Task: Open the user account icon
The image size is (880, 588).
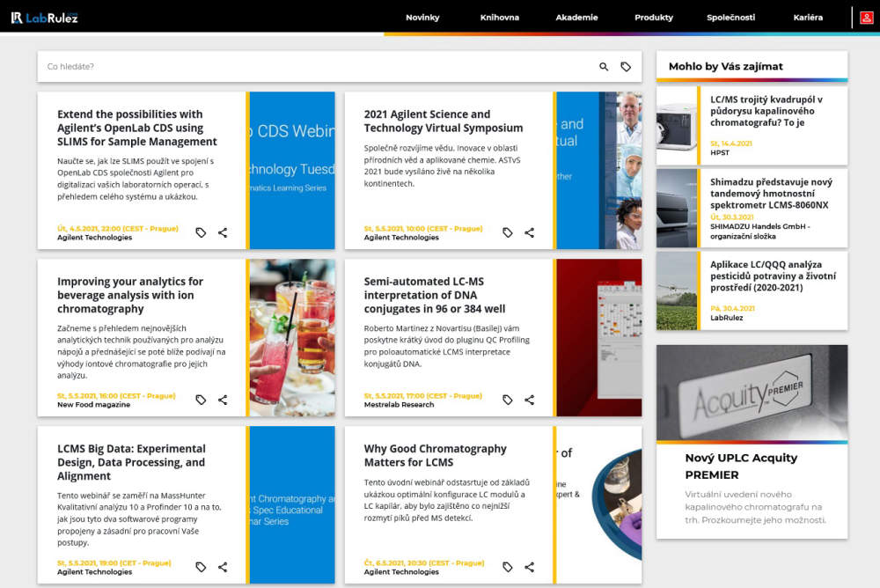Action: click(867, 18)
